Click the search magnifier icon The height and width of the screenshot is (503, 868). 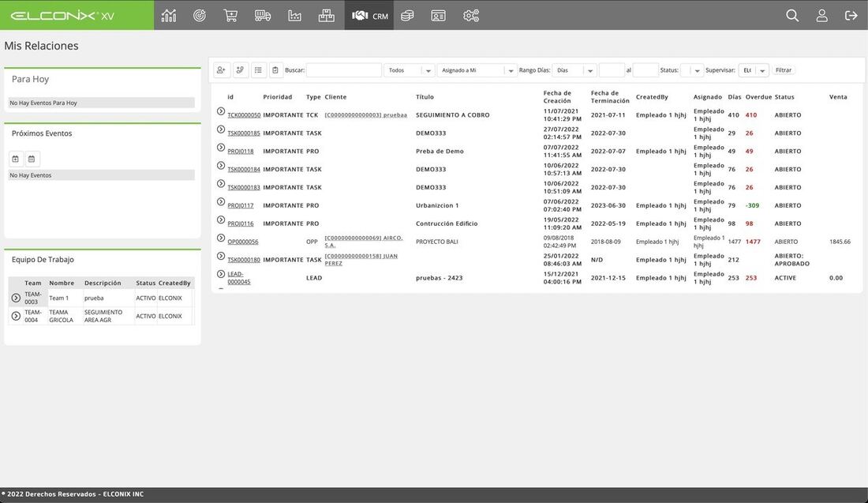click(x=792, y=16)
